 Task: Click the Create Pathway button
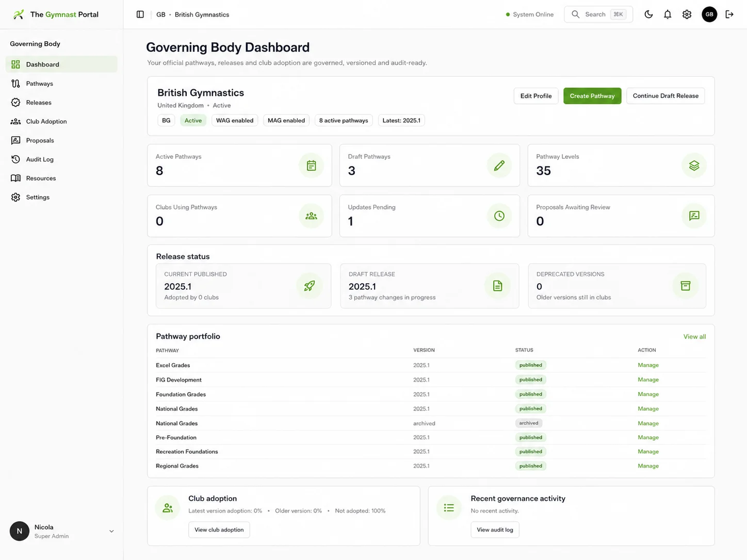pos(592,96)
